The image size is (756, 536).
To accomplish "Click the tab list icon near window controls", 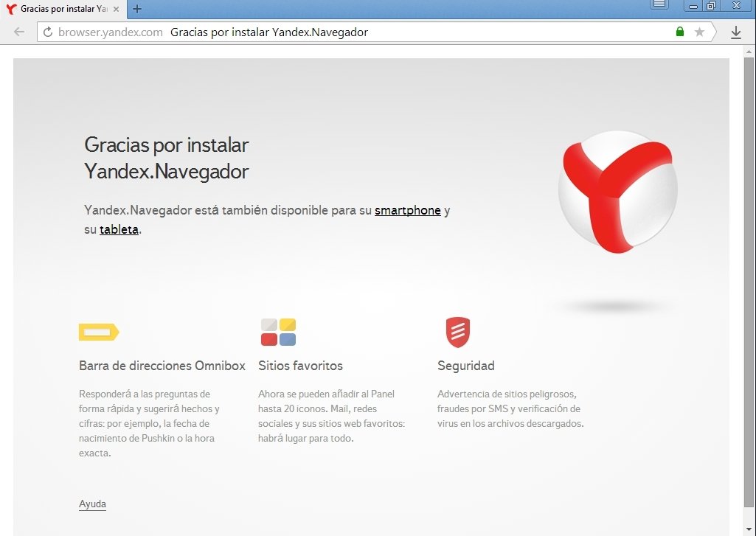I will tap(659, 5).
